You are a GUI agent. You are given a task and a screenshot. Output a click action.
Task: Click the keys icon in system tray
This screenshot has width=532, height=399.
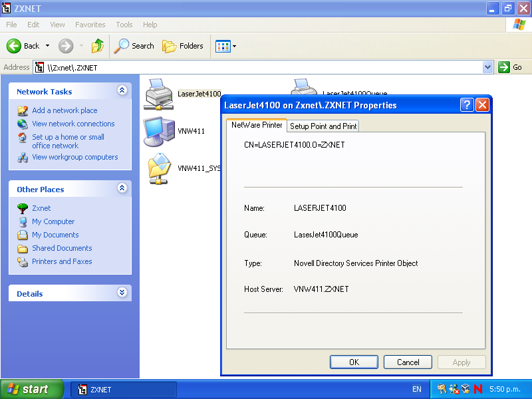[x=442, y=389]
